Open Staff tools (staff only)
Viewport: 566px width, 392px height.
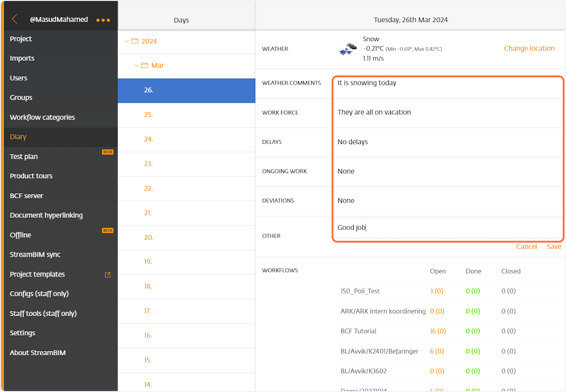tap(61, 313)
